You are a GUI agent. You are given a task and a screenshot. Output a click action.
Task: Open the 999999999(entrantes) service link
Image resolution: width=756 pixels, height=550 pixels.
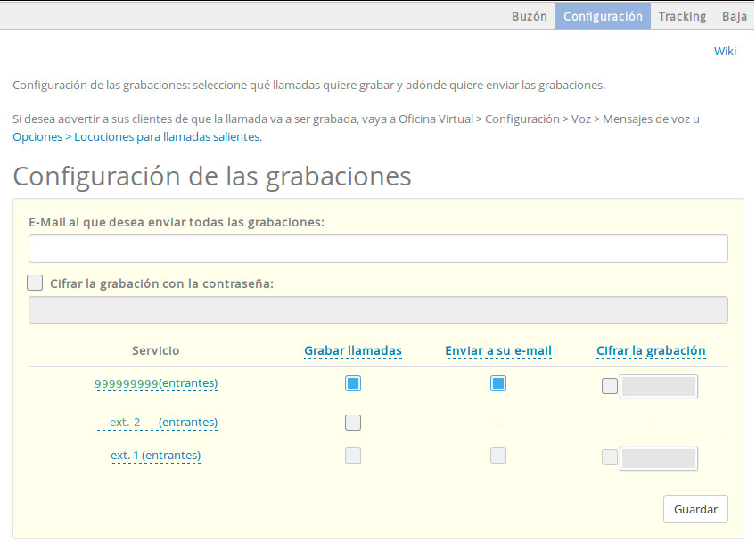tap(156, 383)
